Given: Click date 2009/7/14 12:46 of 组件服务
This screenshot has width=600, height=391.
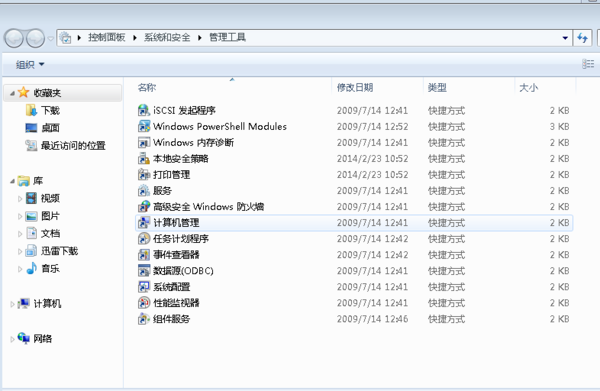Looking at the screenshot, I should pos(372,319).
